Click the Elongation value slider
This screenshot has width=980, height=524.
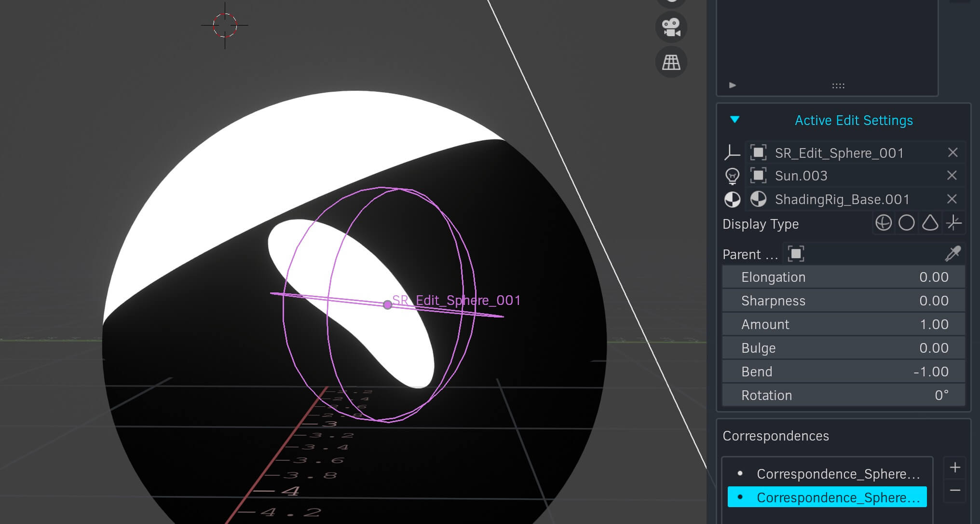coord(844,277)
